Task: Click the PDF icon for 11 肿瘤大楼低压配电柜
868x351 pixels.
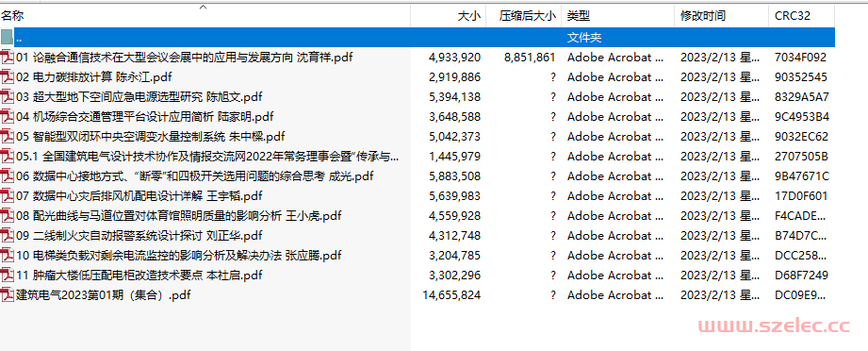Action: (x=8, y=275)
